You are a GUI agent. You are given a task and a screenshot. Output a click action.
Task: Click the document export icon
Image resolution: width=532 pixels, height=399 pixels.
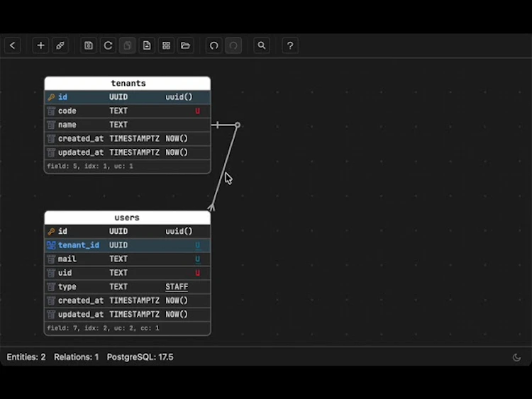147,45
